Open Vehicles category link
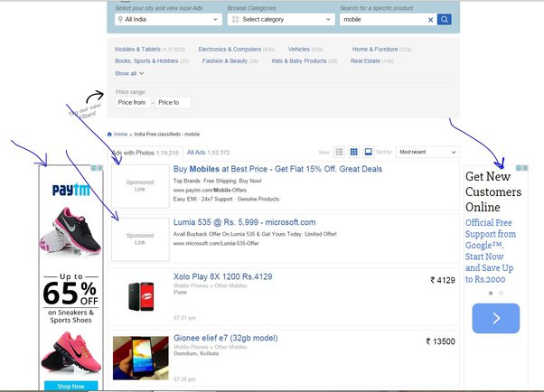This screenshot has height=392, width=544. (299, 50)
